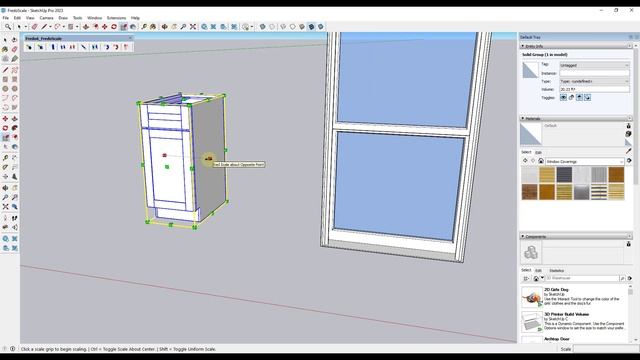The width and height of the screenshot is (640, 360).
Task: Select the Tape Measure tool in top toolbar
Action: [x=144, y=27]
